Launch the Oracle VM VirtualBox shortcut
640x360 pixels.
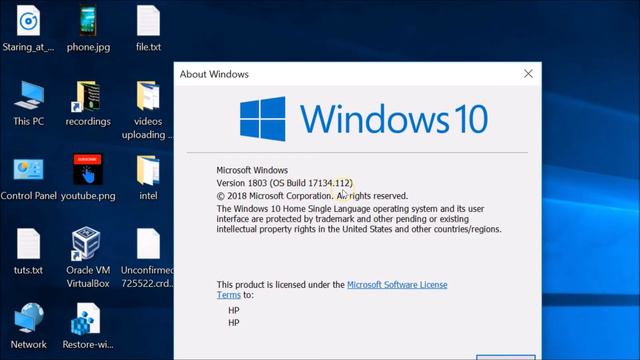[x=86, y=244]
